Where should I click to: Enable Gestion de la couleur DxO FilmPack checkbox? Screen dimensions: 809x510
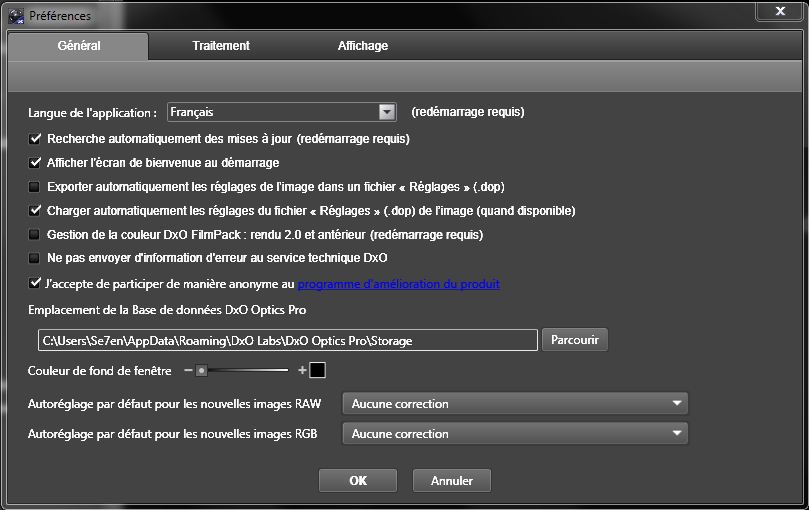coord(34,234)
